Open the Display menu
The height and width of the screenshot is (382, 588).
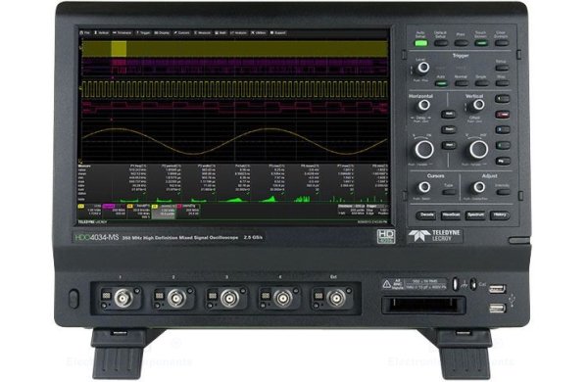(162, 33)
